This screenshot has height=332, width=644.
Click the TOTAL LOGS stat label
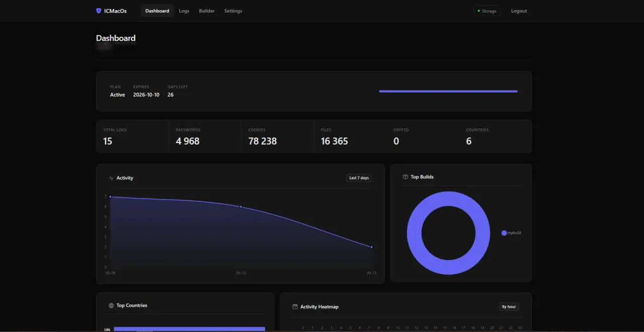(115, 130)
